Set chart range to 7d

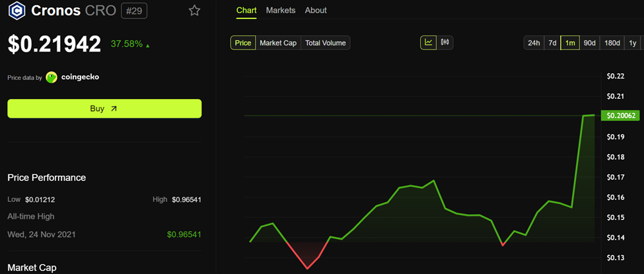pyautogui.click(x=552, y=43)
